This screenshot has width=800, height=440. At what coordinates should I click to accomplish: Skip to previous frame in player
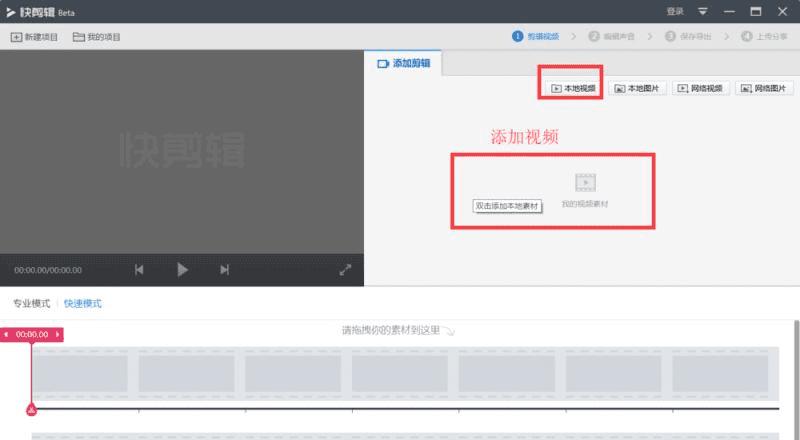click(139, 270)
